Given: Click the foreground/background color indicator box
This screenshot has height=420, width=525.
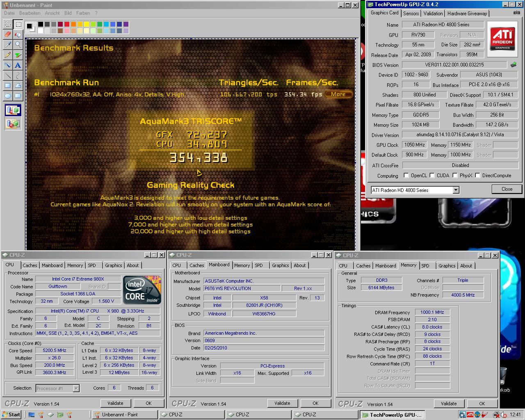Looking at the screenshot, I should click(30, 27).
